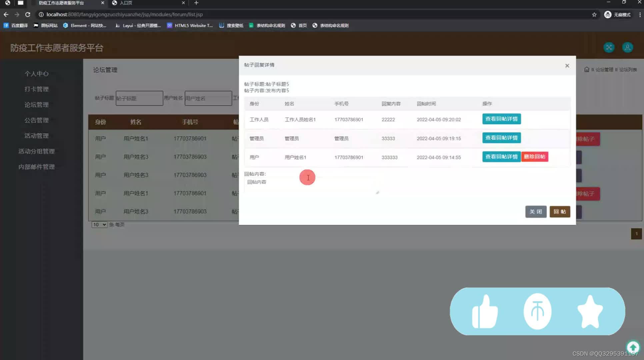Select reply content cell 22222
Image resolution: width=644 pixels, height=360 pixels.
pyautogui.click(x=388, y=119)
